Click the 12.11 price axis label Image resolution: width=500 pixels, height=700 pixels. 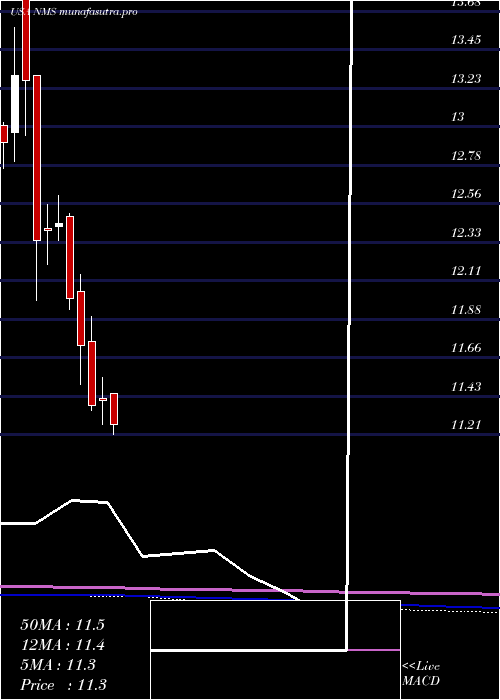pos(466,271)
